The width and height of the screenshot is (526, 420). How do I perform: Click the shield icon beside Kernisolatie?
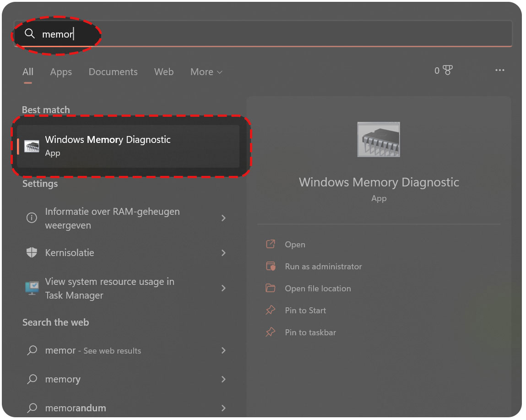pyautogui.click(x=32, y=252)
